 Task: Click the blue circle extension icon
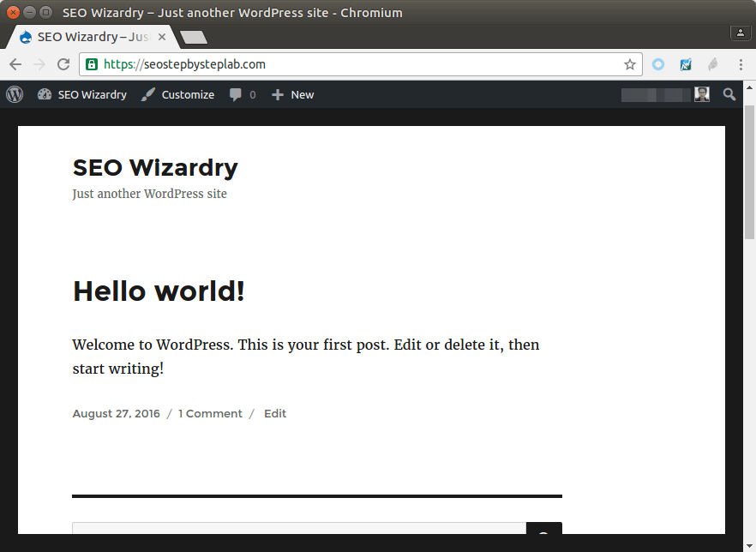point(658,64)
